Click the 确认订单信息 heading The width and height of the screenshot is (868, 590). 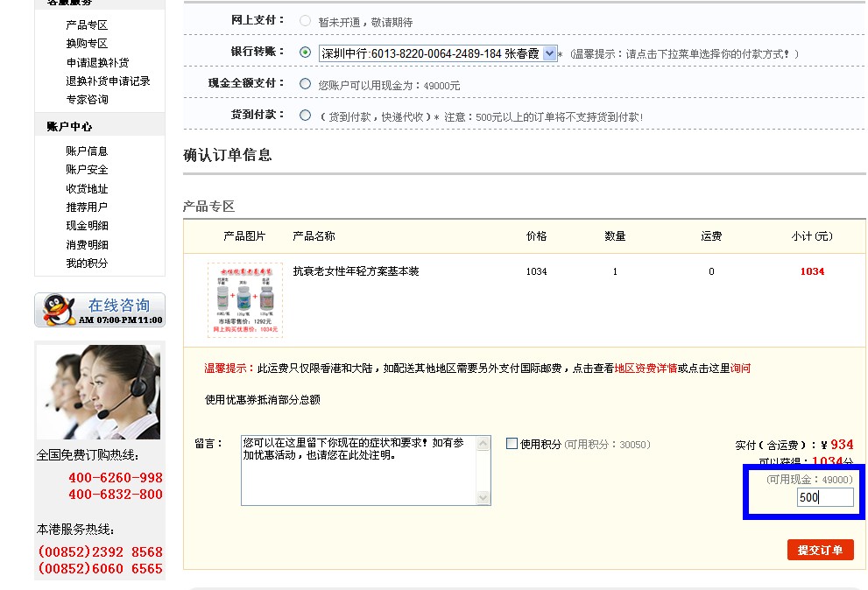coord(228,155)
